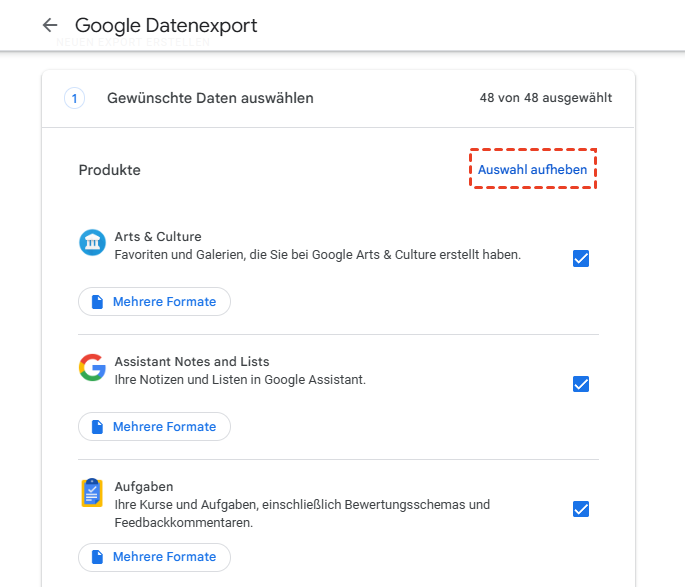Click the Google Datenexport page title
This screenshot has height=587, width=685.
click(166, 25)
